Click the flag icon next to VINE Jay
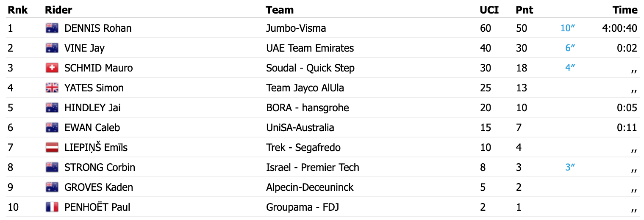644x220 pixels. click(x=52, y=48)
